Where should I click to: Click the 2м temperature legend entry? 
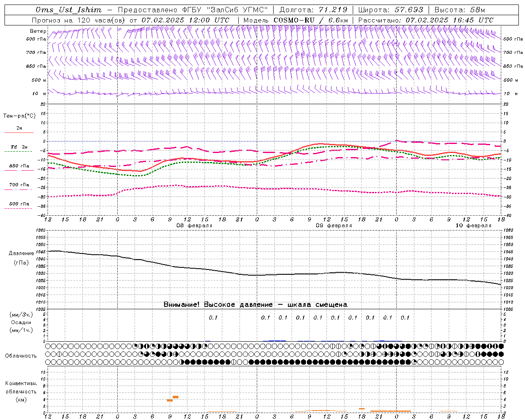pos(19,128)
